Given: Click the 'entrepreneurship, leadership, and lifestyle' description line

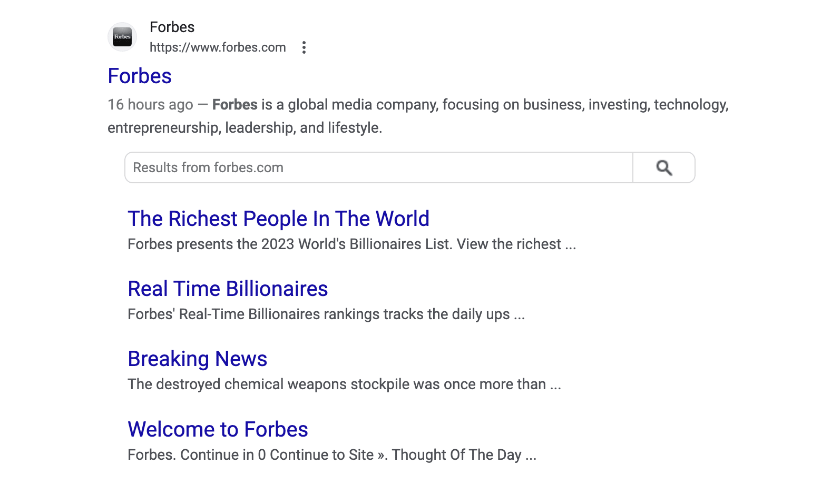Looking at the screenshot, I should [x=245, y=128].
